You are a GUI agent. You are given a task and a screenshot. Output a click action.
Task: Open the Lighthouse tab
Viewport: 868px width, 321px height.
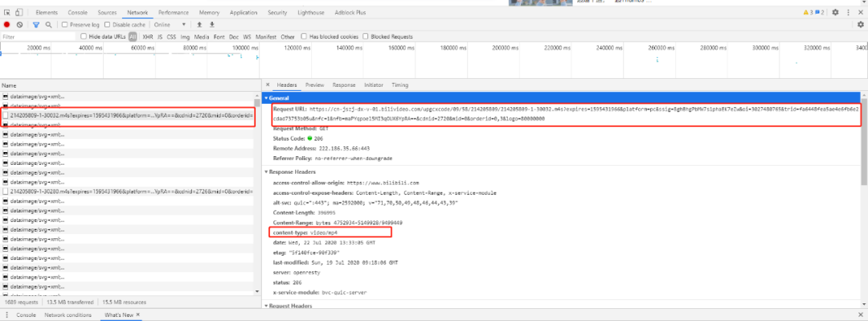(310, 12)
